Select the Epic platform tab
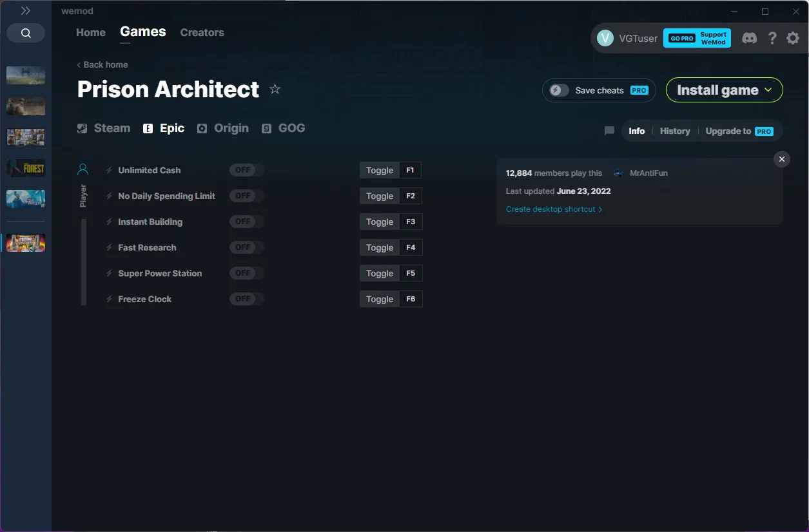Image resolution: width=809 pixels, height=532 pixels. tap(164, 128)
